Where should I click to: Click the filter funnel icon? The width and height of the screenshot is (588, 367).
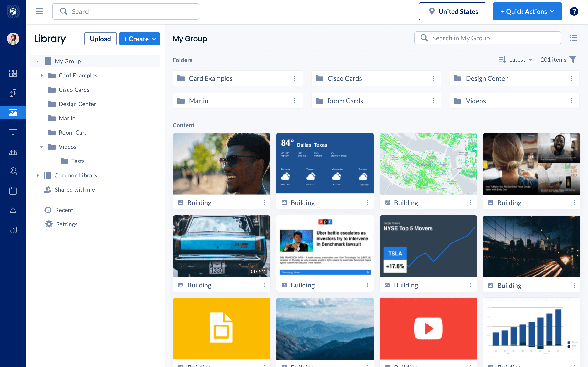[x=573, y=60]
